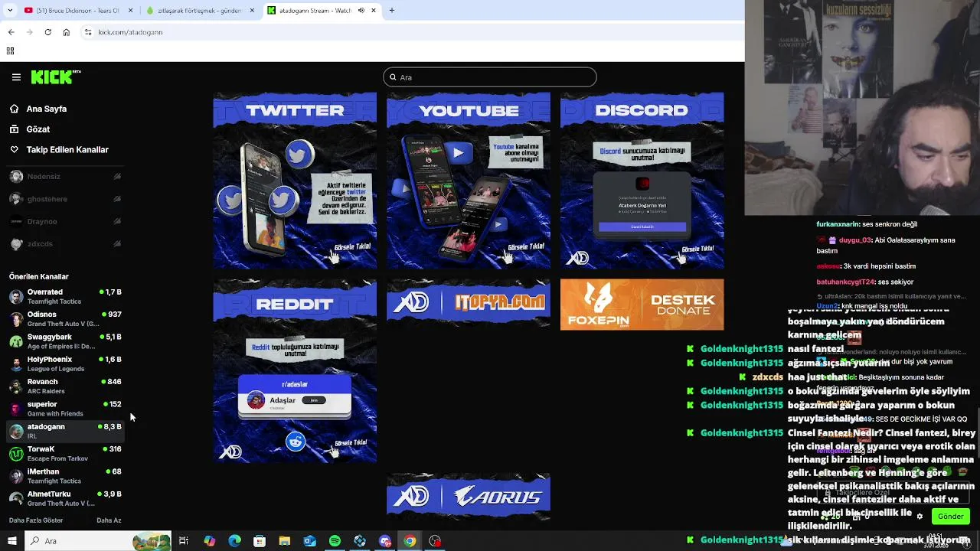
Task: Go forward in browser history
Action: (x=29, y=32)
